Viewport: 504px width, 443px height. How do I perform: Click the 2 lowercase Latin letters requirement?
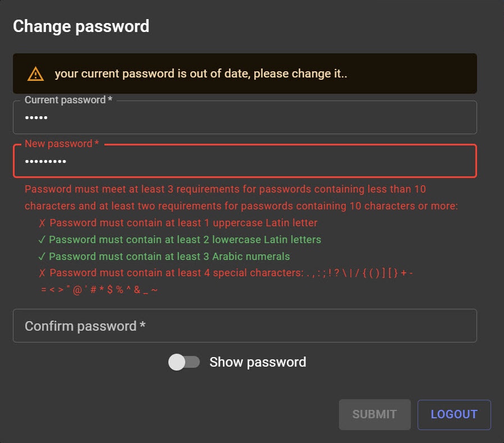[185, 240]
